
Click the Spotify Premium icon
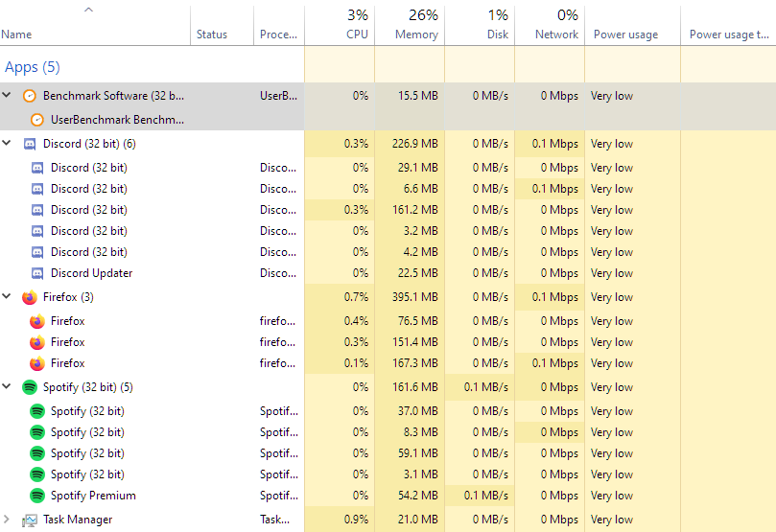click(37, 496)
